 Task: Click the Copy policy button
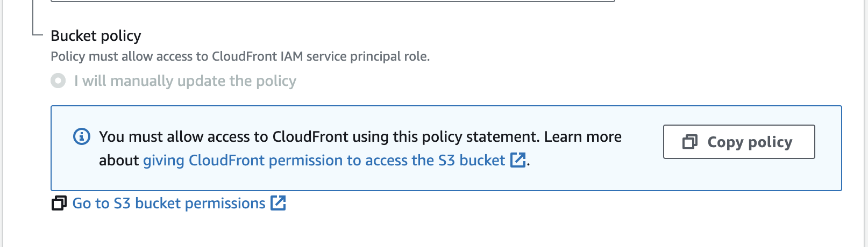[x=739, y=142]
